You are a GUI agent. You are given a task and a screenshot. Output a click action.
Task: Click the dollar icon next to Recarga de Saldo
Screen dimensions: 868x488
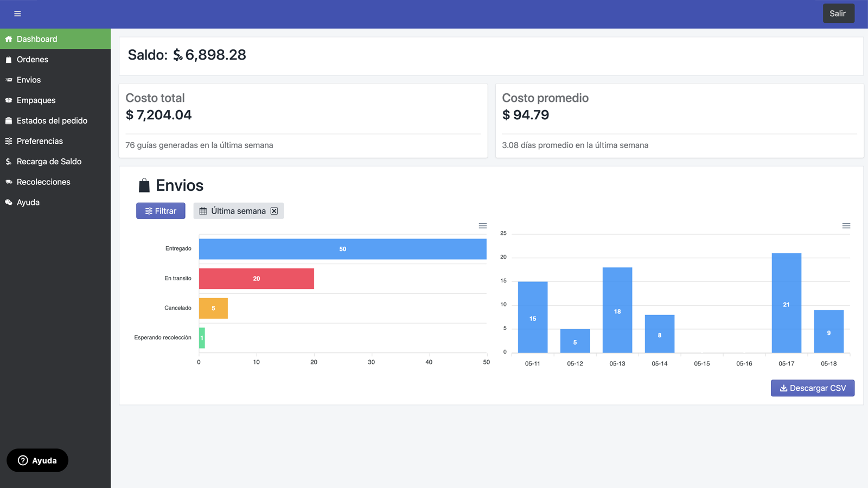pyautogui.click(x=8, y=161)
